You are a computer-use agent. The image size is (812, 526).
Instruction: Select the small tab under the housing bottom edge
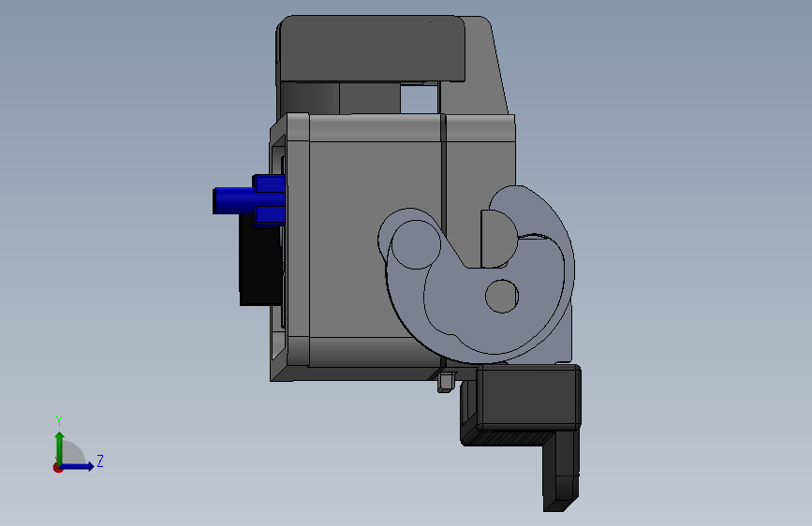pyautogui.click(x=446, y=383)
